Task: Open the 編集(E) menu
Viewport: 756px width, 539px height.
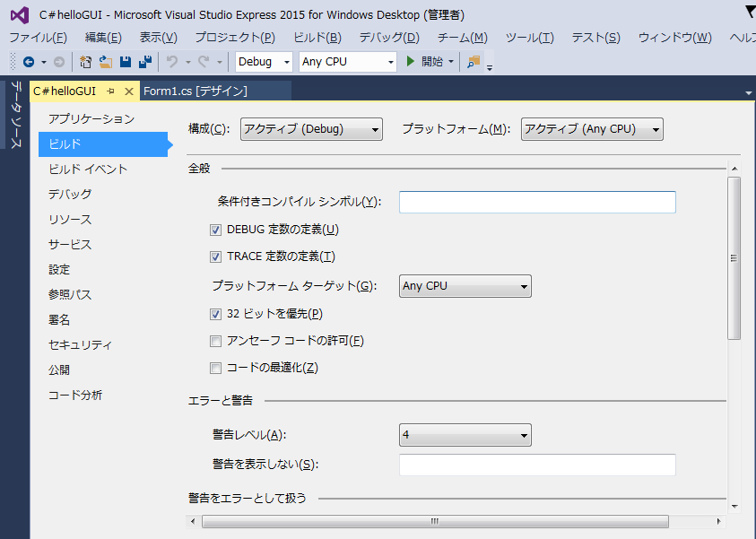Action: 103,38
